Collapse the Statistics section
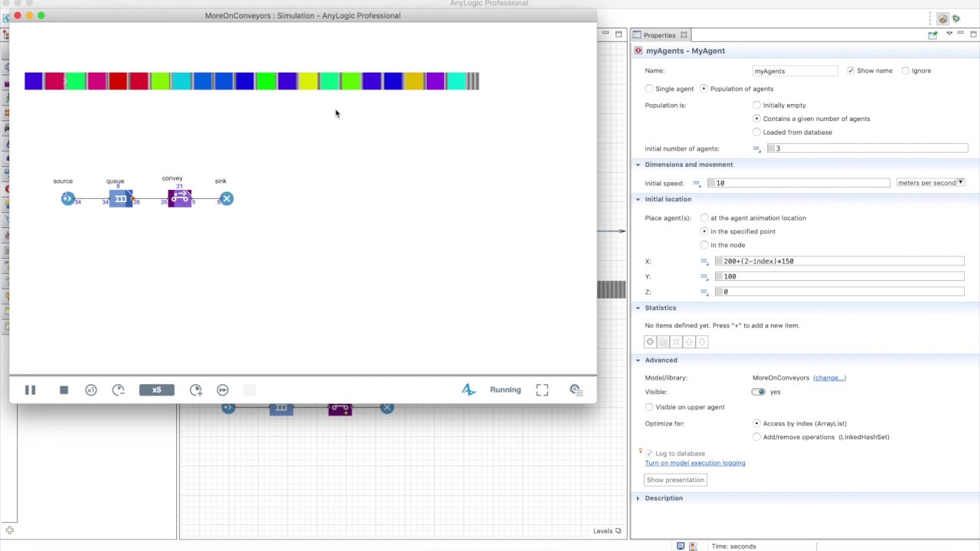 point(638,308)
